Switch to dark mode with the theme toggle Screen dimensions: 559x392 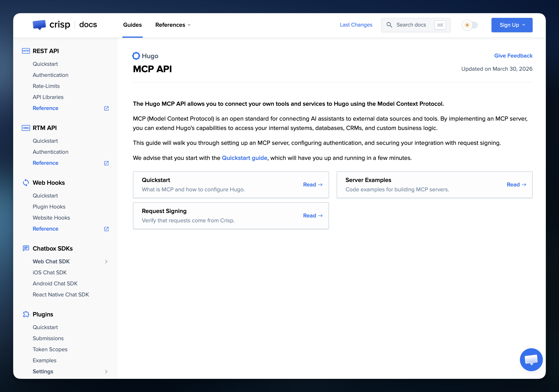(x=470, y=25)
